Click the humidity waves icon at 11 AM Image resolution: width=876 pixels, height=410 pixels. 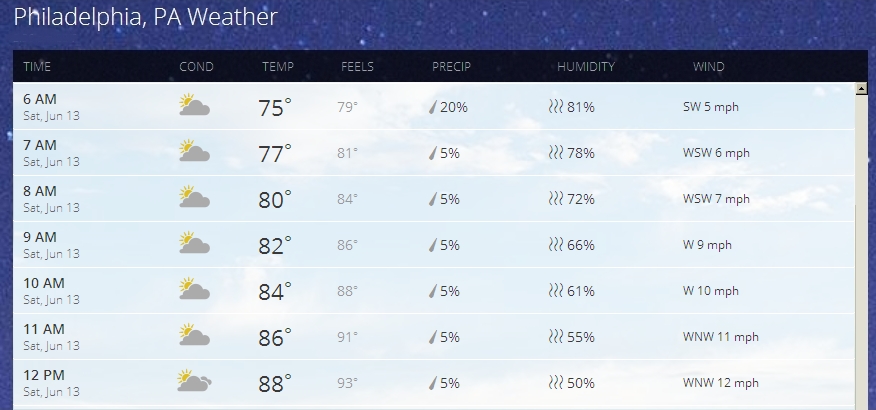click(x=556, y=337)
